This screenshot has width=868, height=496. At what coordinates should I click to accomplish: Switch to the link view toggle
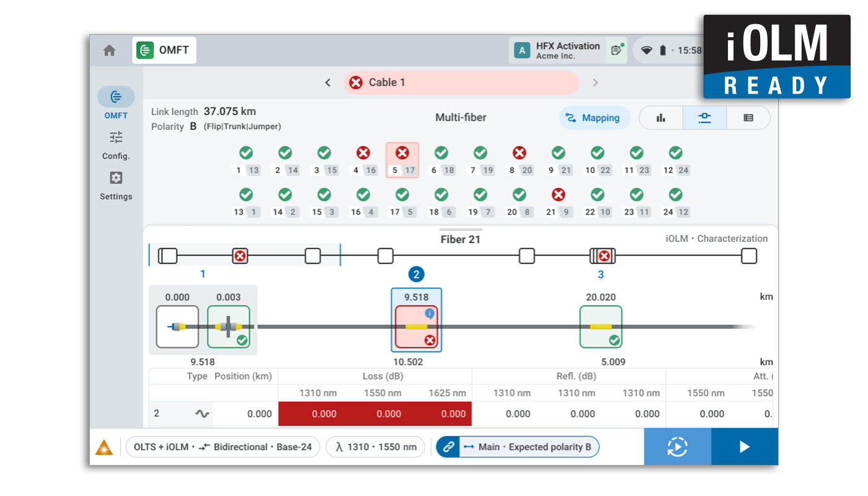point(704,118)
